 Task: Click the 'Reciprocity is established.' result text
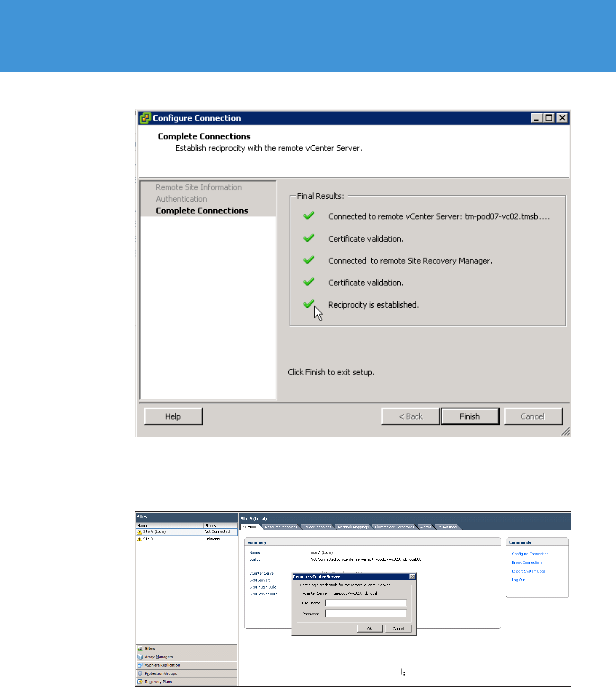coord(373,304)
